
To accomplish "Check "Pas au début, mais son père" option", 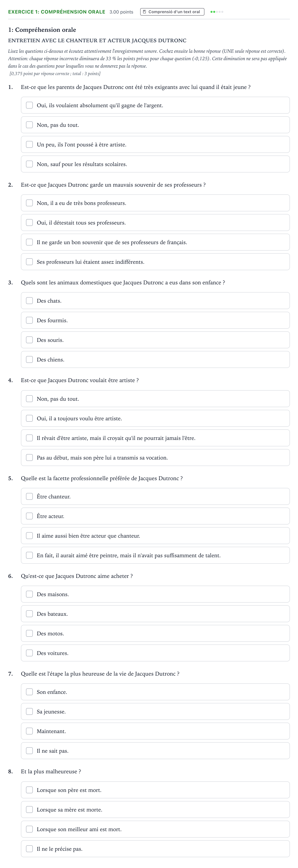I will (x=30, y=458).
